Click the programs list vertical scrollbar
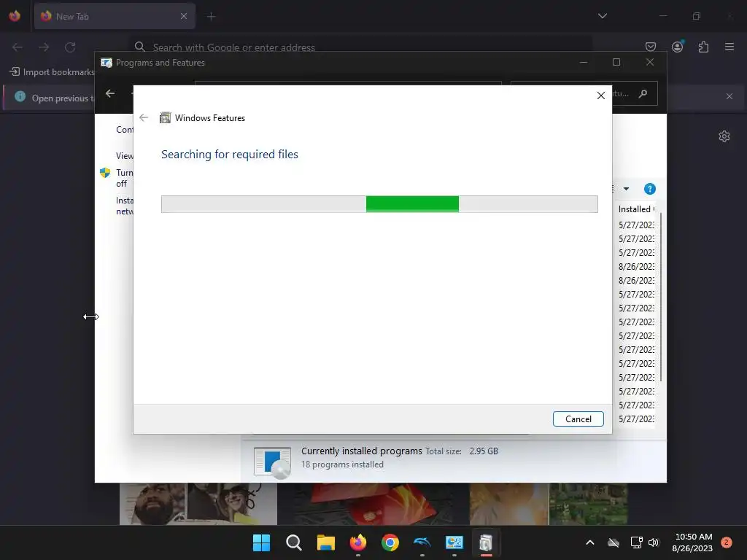 661,297
